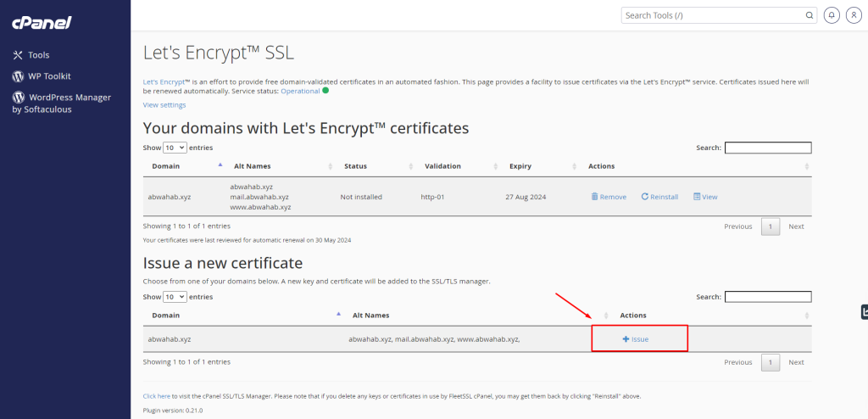Screen dimensions: 868x419
Task: Click the WP Toolkit WordPress icon
Action: (18, 76)
